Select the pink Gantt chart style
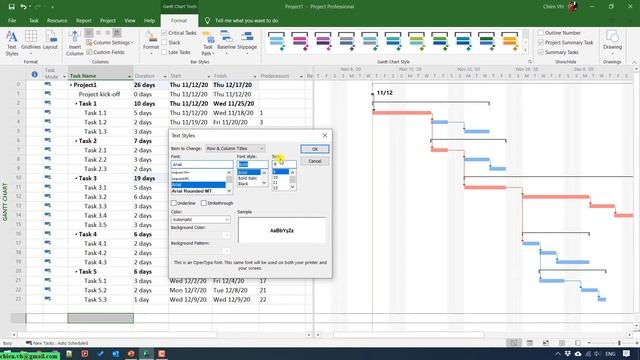This screenshot has height=360, width=640. pos(300,41)
